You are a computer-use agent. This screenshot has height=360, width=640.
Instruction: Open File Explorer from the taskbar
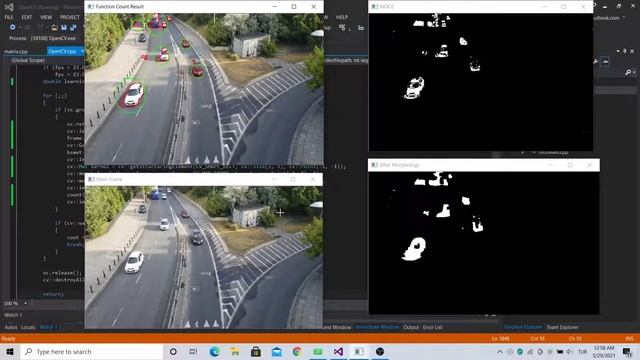[x=235, y=351]
